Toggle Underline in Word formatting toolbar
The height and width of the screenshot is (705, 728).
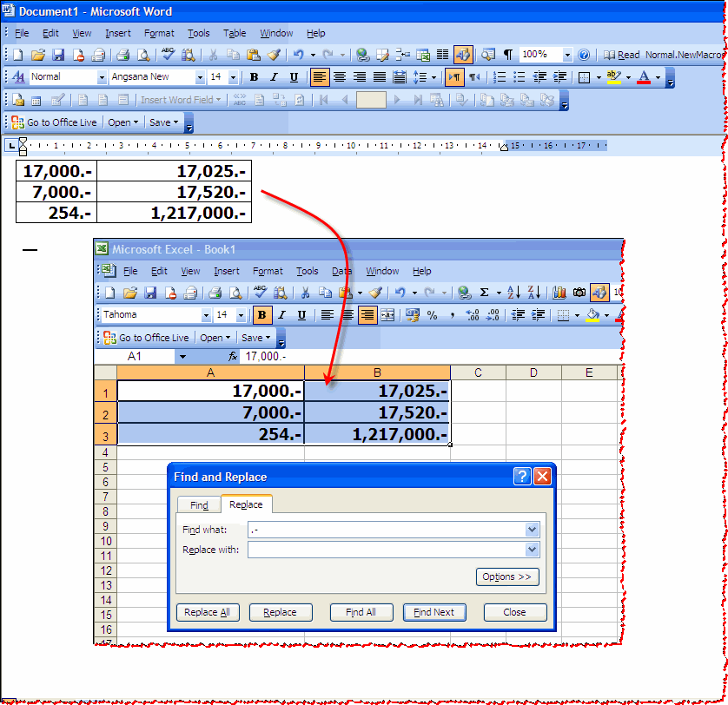(x=294, y=77)
